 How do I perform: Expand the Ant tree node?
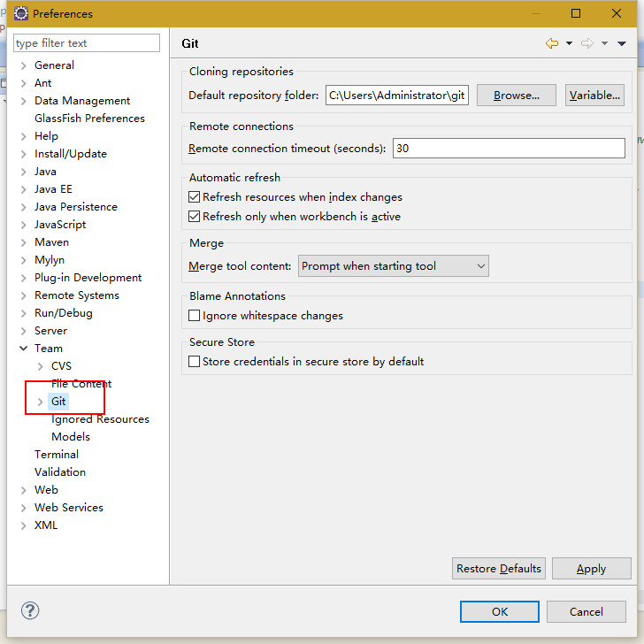point(23,83)
